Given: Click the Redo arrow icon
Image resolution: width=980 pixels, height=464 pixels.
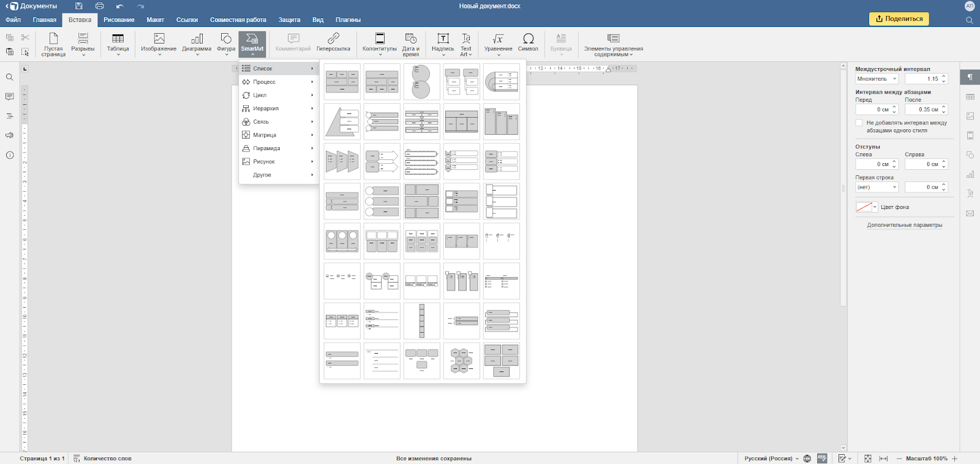Looking at the screenshot, I should pos(140,6).
